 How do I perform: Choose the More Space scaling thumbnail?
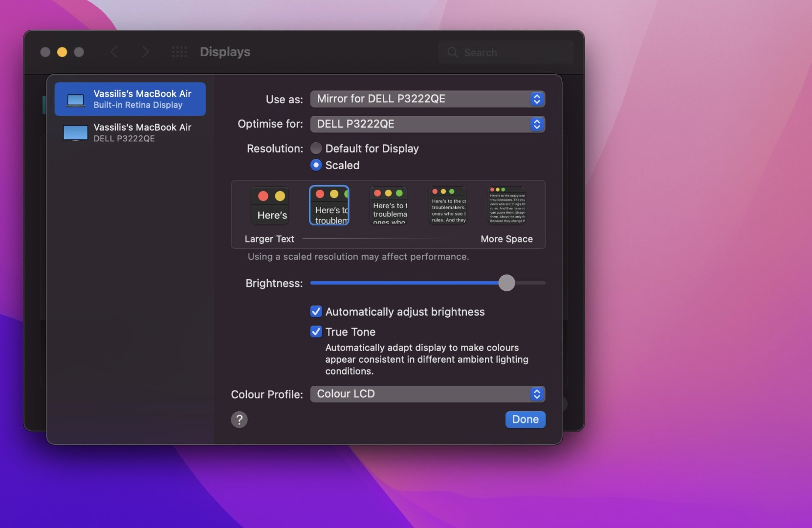pyautogui.click(x=507, y=206)
